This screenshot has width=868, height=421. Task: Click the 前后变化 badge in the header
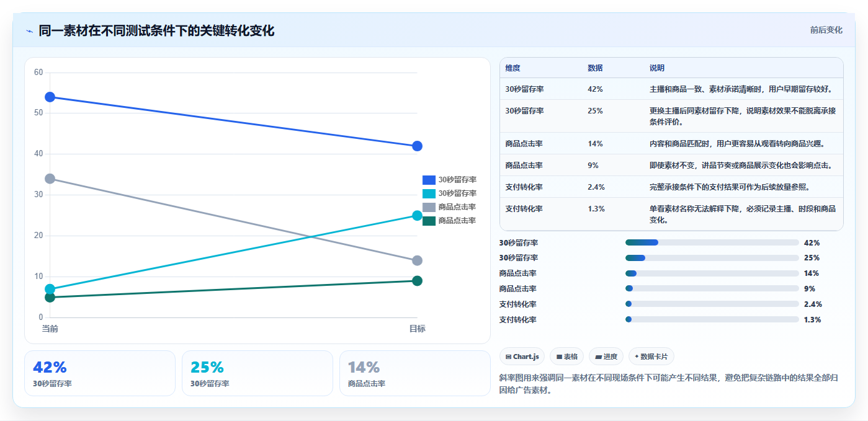[x=826, y=30]
